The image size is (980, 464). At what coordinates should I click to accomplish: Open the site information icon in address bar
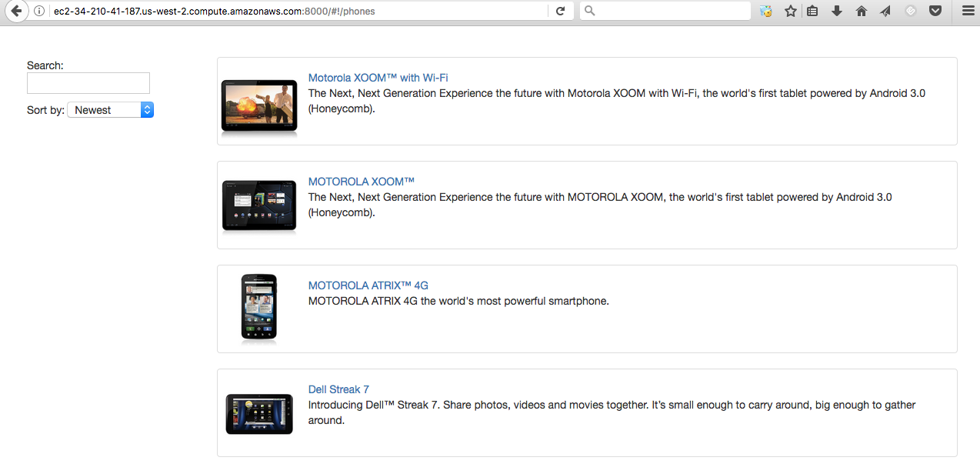point(39,11)
